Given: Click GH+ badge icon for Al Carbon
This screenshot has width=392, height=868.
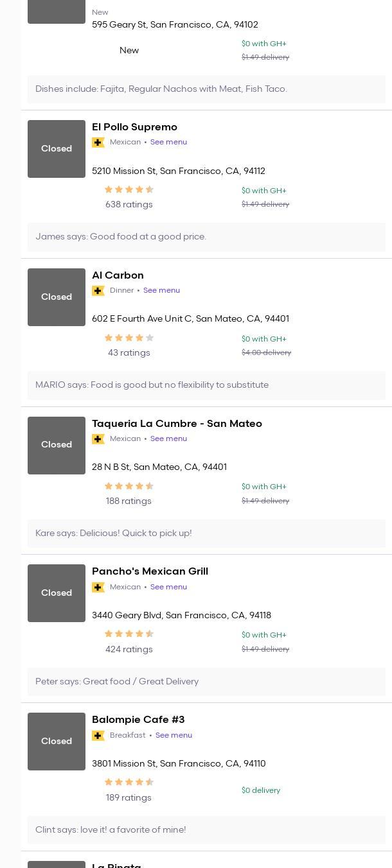Looking at the screenshot, I should coord(98,291).
